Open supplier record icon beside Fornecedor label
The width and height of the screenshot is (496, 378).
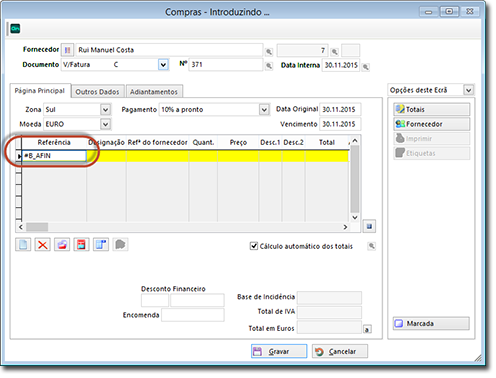[67, 50]
